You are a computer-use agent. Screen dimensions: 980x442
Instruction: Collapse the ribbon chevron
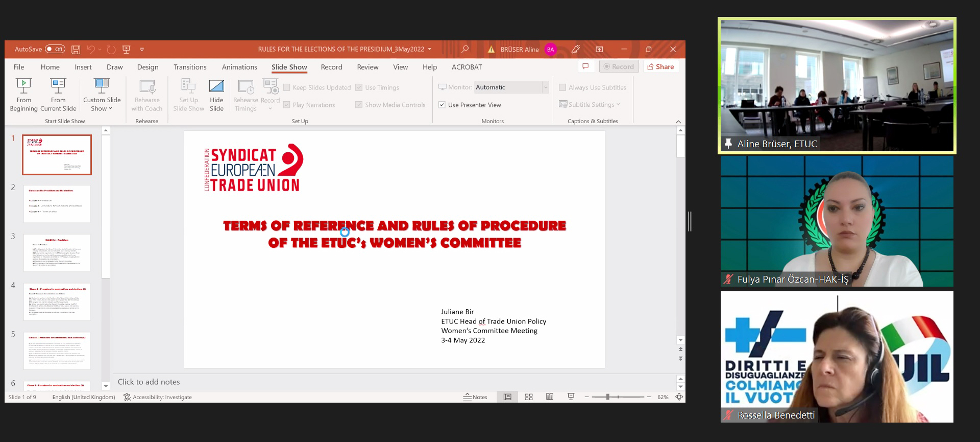(678, 122)
